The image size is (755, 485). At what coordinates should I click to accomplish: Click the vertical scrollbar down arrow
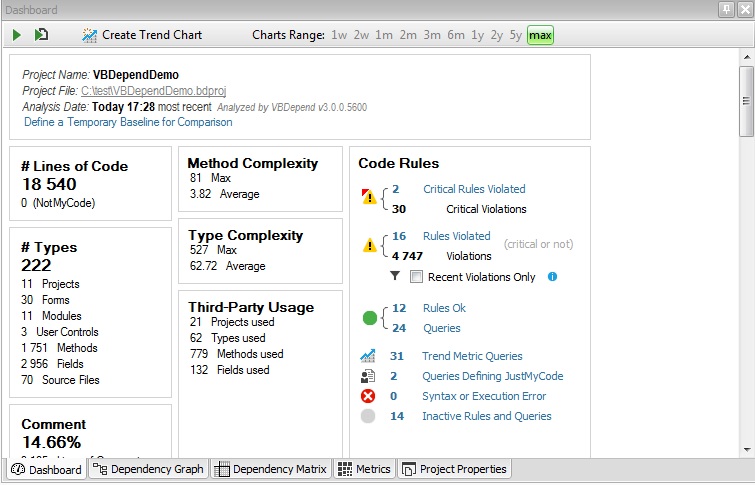click(x=746, y=450)
